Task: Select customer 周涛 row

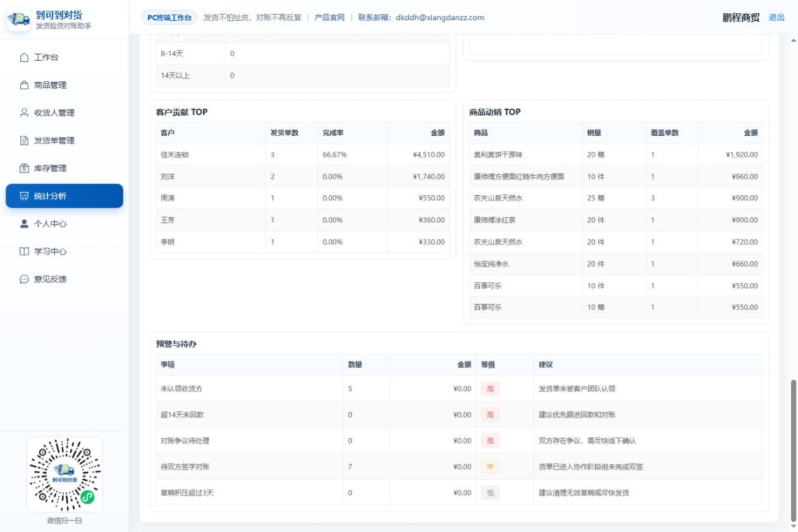Action: (x=303, y=198)
